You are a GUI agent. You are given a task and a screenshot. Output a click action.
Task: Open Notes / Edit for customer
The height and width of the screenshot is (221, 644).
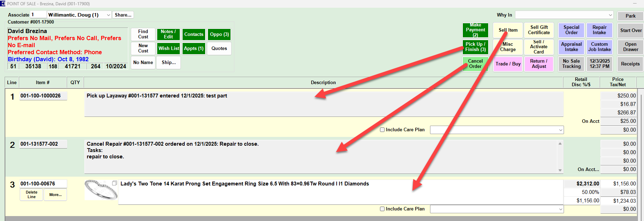coord(168,34)
